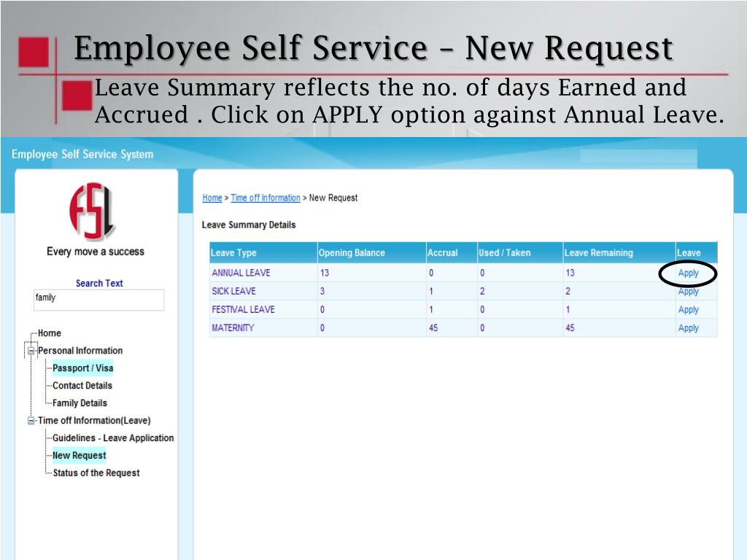The width and height of the screenshot is (747, 560).
Task: Click the Leave column header
Action: (x=696, y=253)
